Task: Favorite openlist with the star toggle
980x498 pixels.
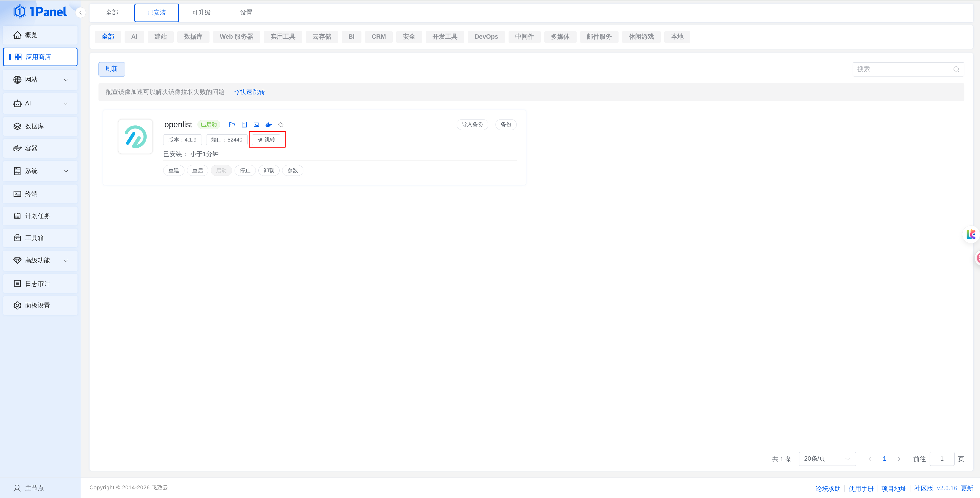Action: [x=281, y=125]
